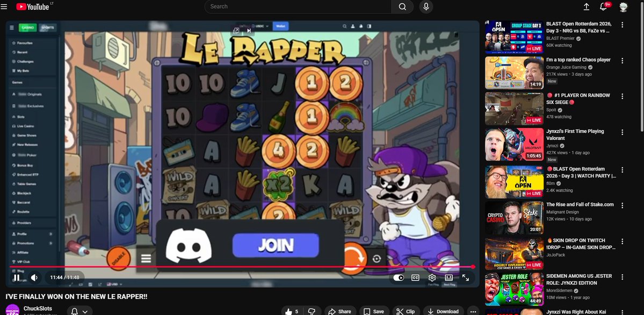Open the YouTube guide hamburger menu
This screenshot has width=644, height=315.
tap(4, 6)
